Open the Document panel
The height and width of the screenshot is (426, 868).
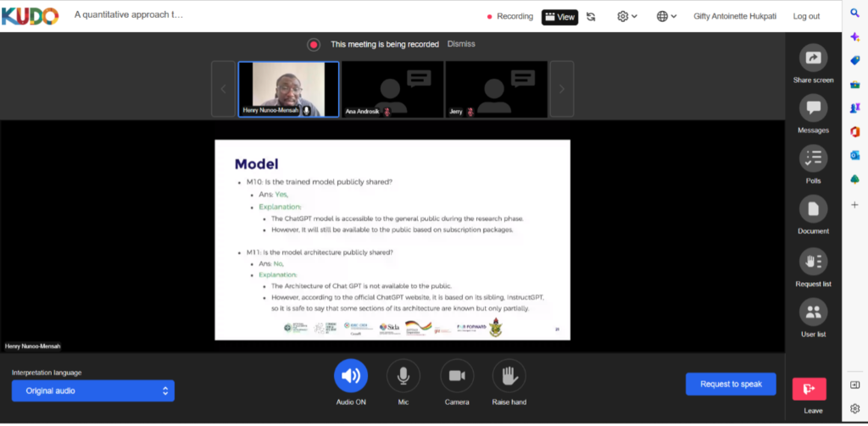click(813, 209)
